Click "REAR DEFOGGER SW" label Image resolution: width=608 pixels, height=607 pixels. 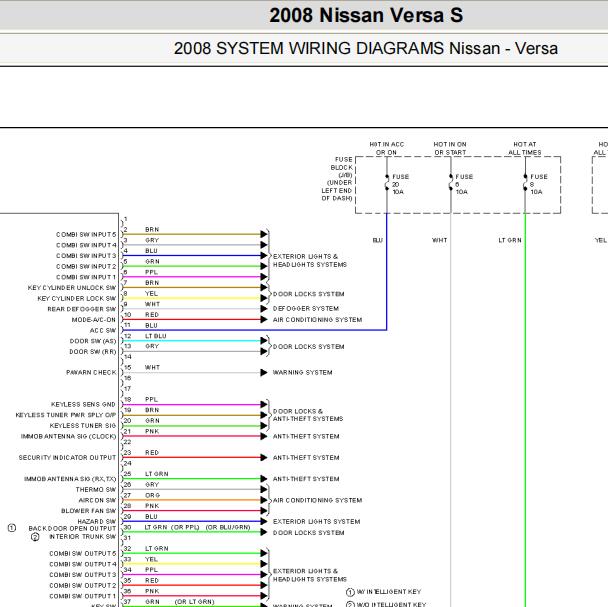(82, 309)
